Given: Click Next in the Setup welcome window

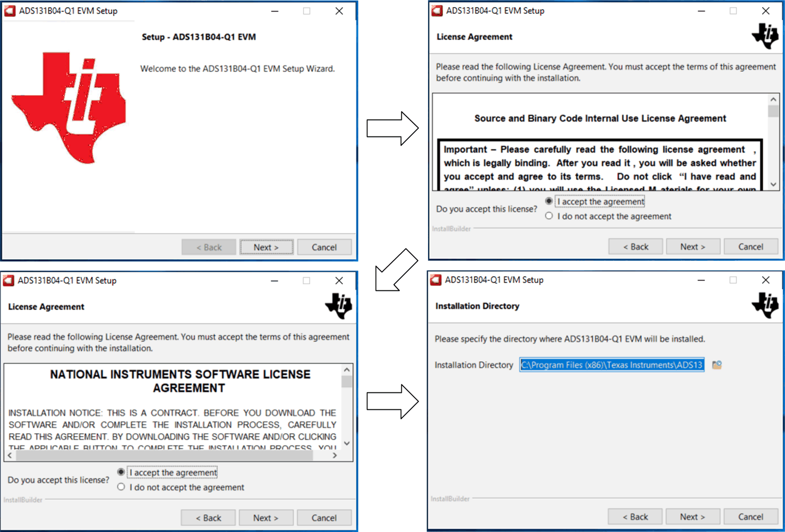Looking at the screenshot, I should tap(266, 247).
